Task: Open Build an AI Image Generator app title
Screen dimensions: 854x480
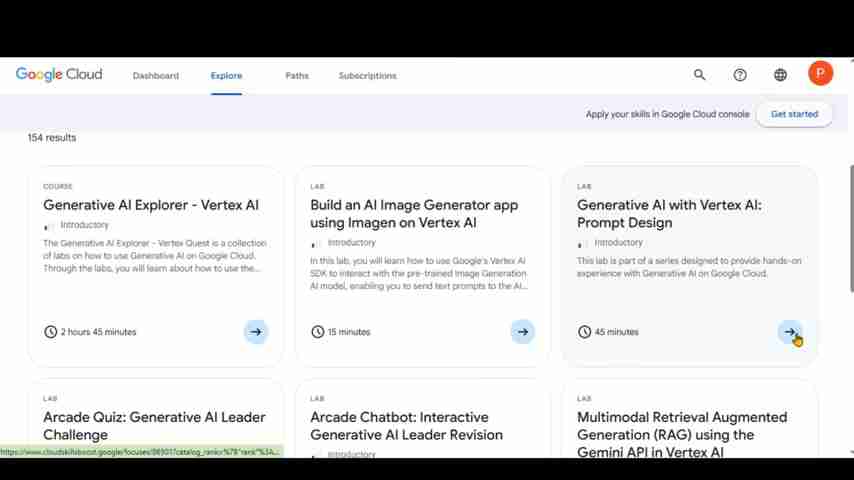Action: click(x=414, y=214)
